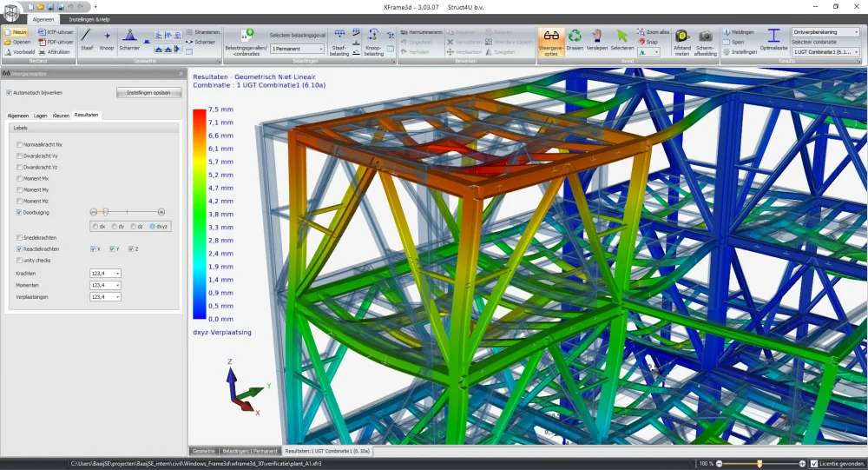The height and width of the screenshot is (470, 868).
Task: Open Instellingen in the Results group
Action: point(740,51)
